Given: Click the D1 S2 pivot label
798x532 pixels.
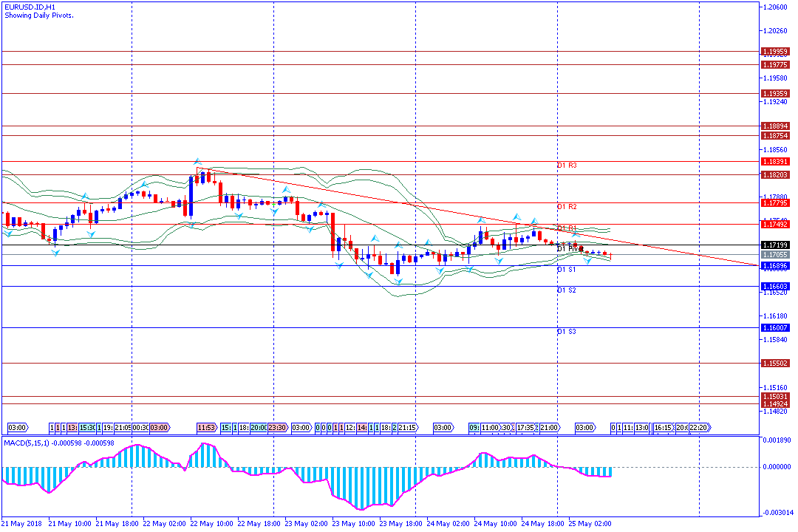Looking at the screenshot, I should [567, 290].
